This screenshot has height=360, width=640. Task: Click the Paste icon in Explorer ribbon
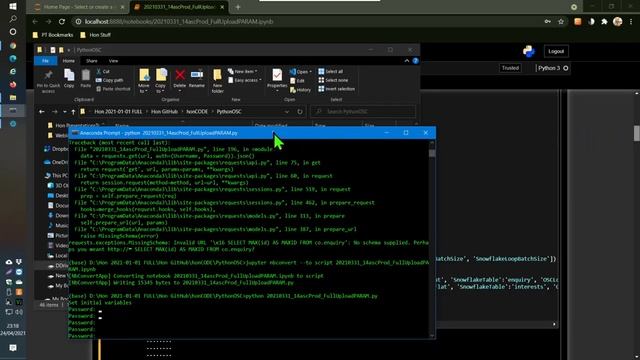point(85,78)
